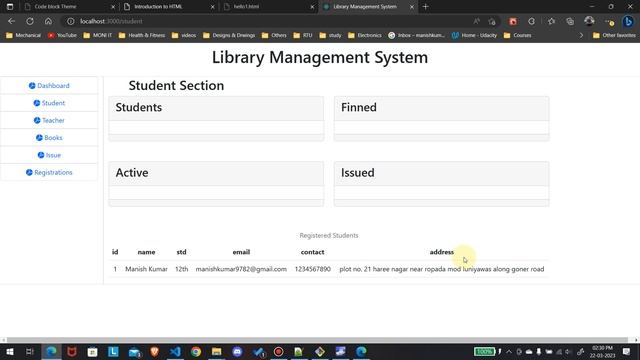640x360 pixels.
Task: Open Inbox mail bookmark
Action: [x=416, y=36]
